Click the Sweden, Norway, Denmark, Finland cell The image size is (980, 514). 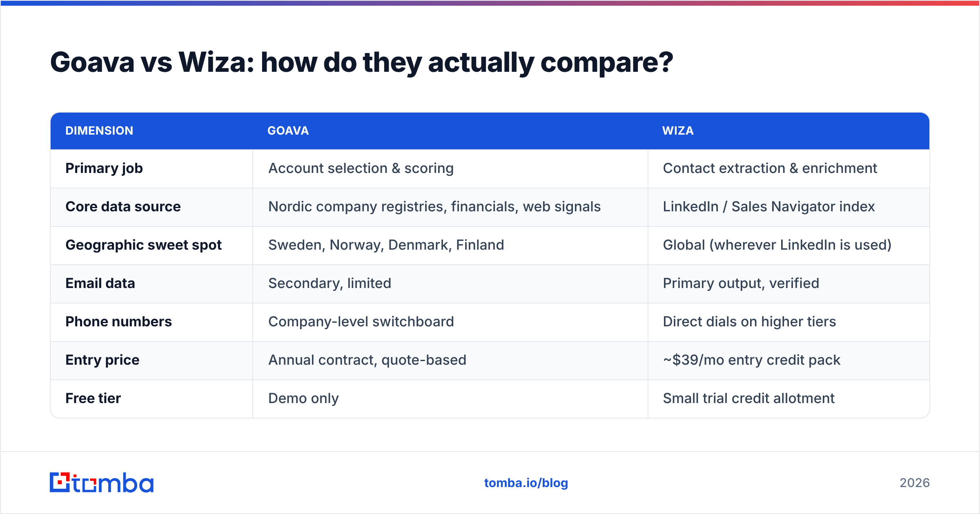386,245
